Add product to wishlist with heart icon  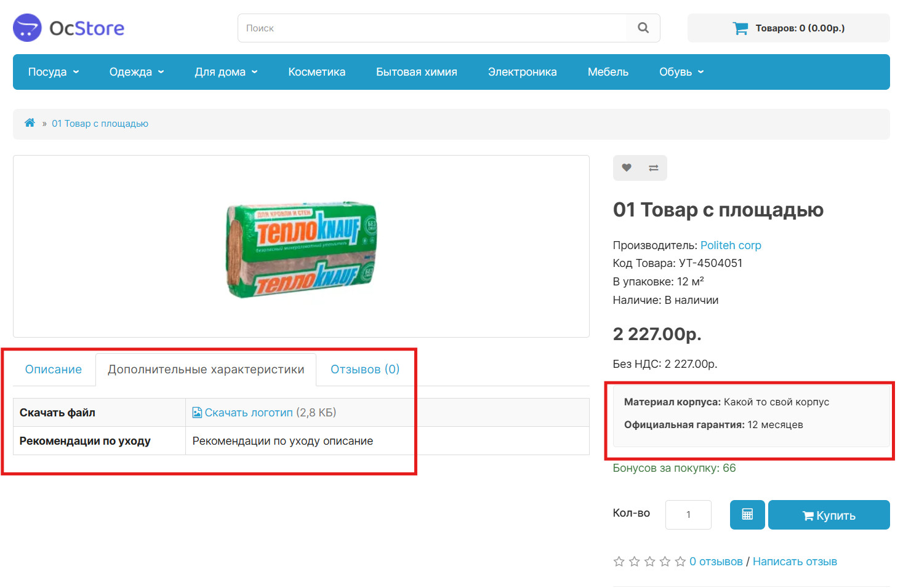click(627, 168)
